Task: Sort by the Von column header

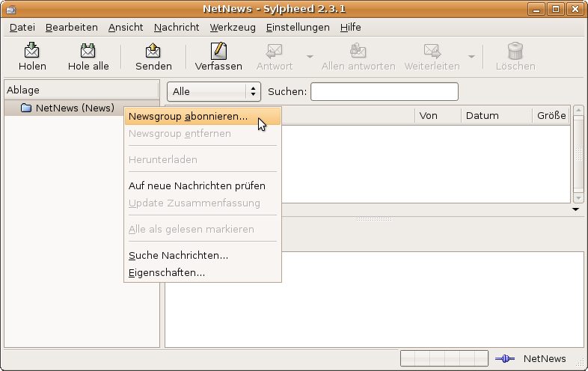Action: tap(438, 115)
